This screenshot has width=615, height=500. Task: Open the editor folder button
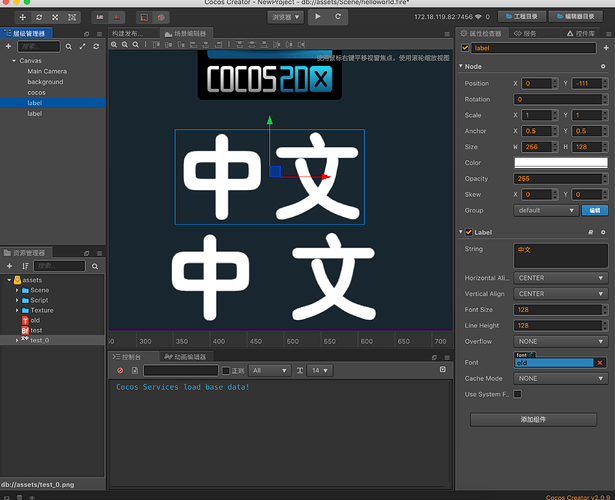(576, 16)
